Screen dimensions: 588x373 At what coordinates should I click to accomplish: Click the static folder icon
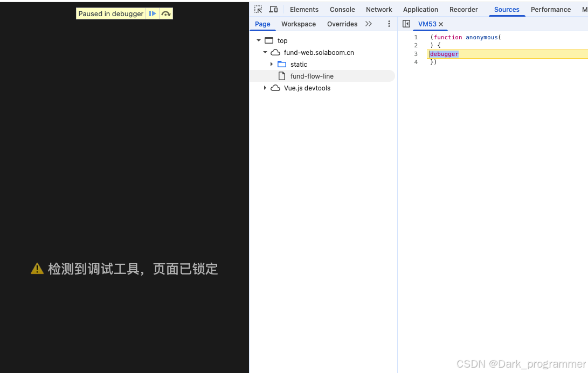tap(282, 65)
